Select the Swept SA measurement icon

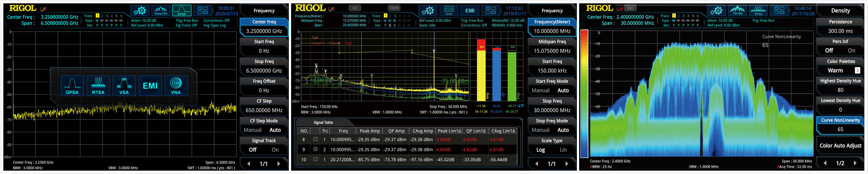[x=161, y=11]
